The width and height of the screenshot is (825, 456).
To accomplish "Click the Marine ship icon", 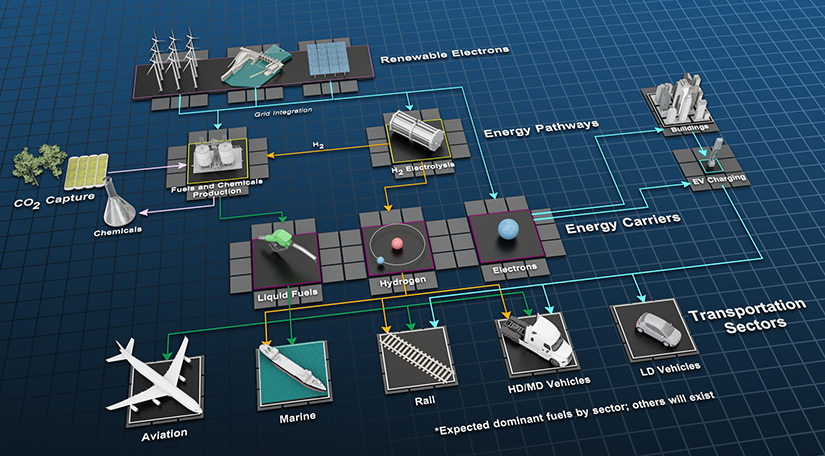I will tap(289, 364).
